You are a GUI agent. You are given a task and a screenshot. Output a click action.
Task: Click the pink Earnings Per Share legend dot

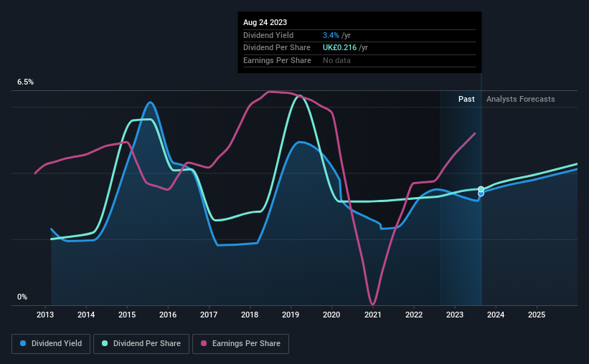point(204,343)
